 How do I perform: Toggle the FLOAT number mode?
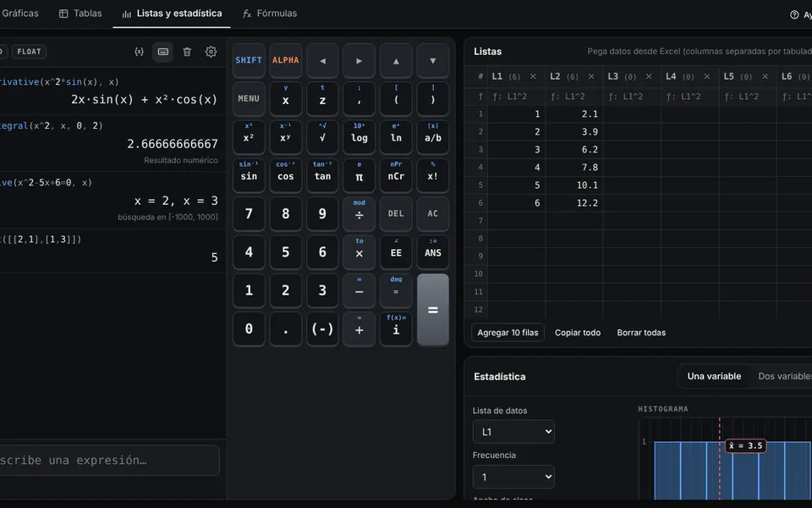(x=29, y=52)
